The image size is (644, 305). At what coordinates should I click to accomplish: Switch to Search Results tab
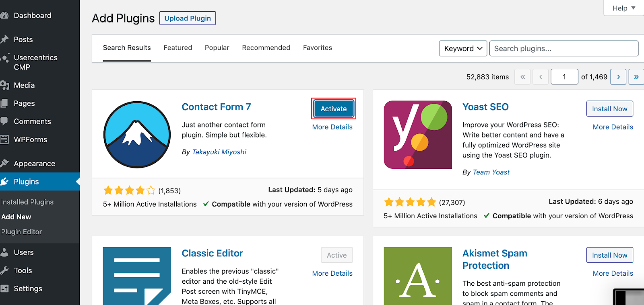tap(127, 48)
